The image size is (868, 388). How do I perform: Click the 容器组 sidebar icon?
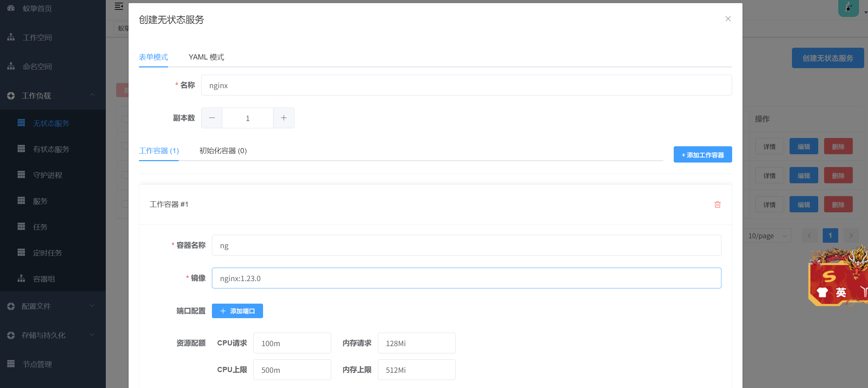[21, 278]
